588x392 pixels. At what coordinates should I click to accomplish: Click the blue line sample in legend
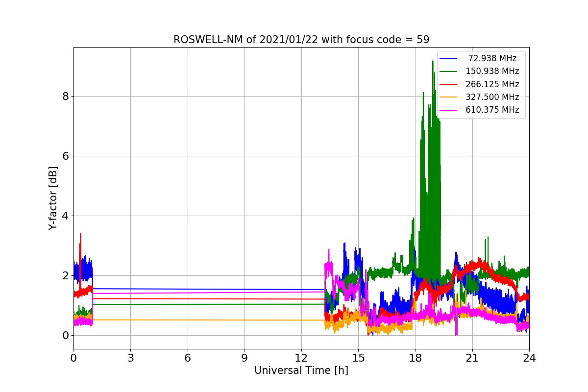tap(448, 59)
